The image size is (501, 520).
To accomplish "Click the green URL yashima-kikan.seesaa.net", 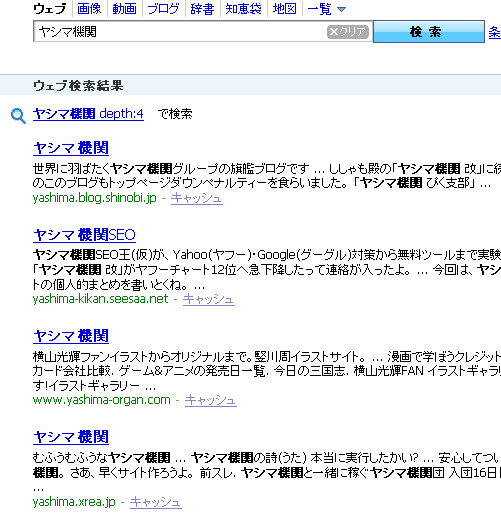I will coord(101,299).
